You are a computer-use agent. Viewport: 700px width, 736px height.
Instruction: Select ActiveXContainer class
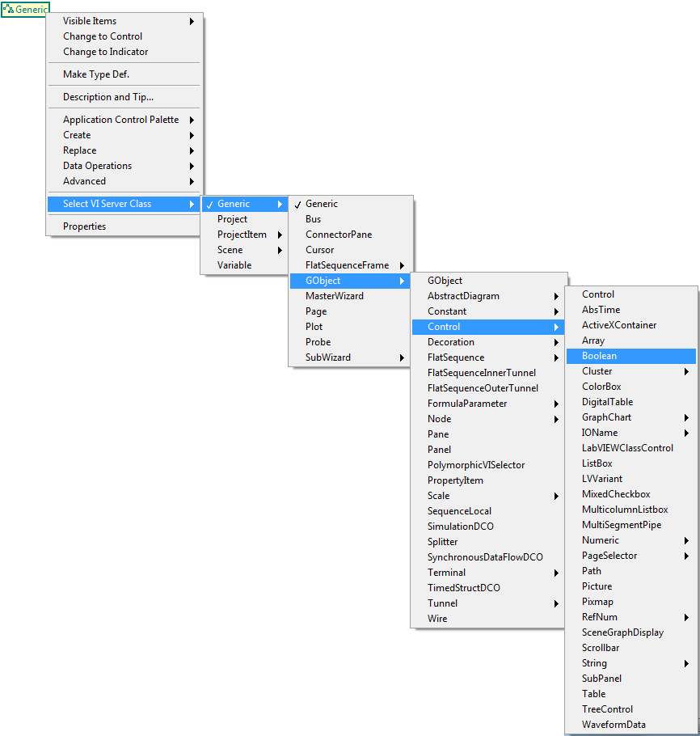click(631, 325)
